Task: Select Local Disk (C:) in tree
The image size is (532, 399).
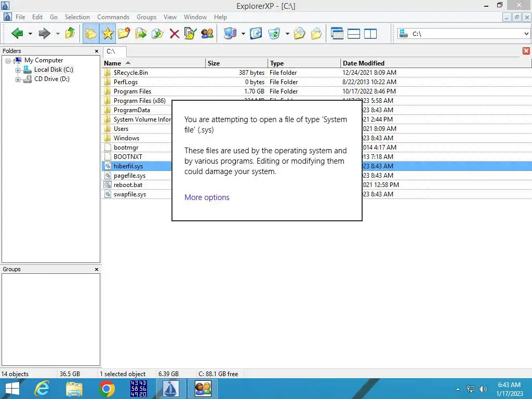Action: (x=54, y=70)
